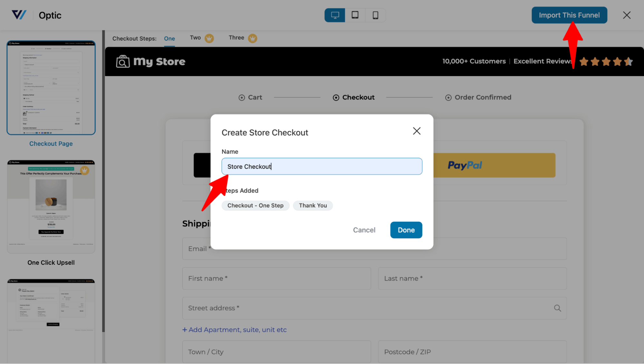Click the Excellent Reviews text

tap(543, 61)
